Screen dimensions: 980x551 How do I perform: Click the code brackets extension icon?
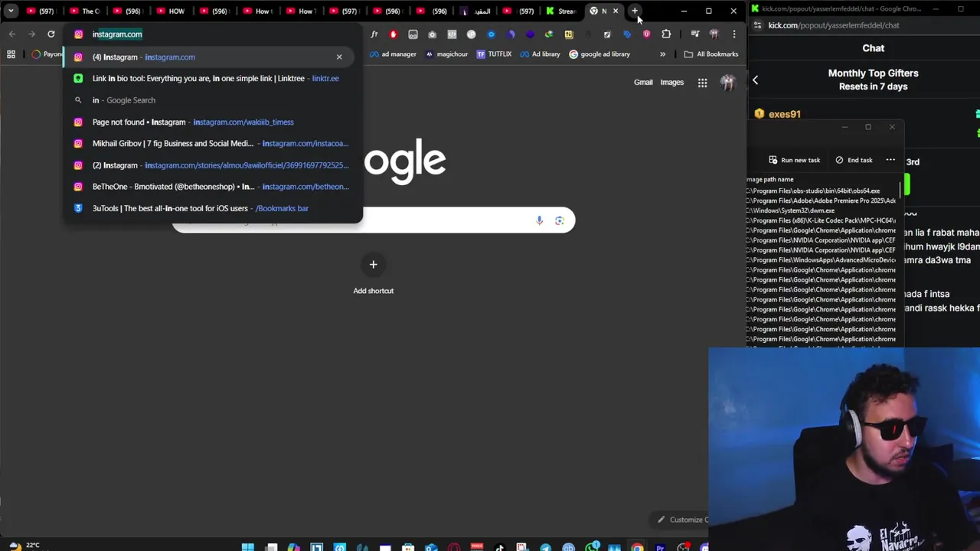[452, 34]
